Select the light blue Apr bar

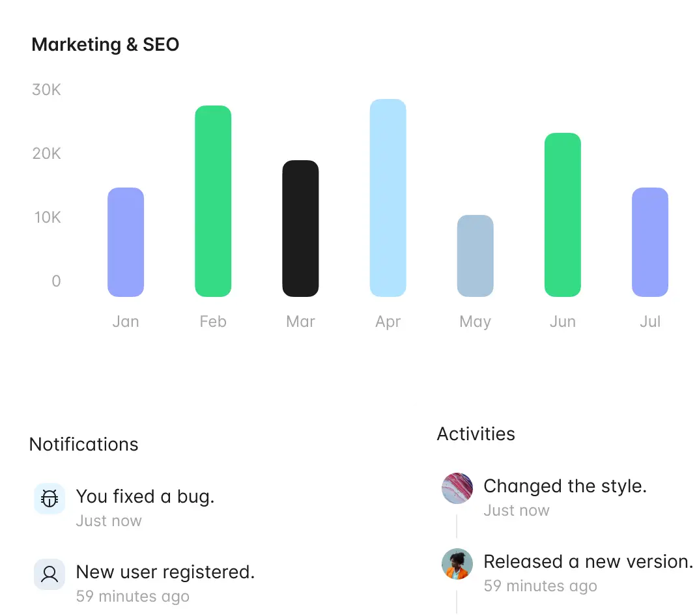[388, 198]
